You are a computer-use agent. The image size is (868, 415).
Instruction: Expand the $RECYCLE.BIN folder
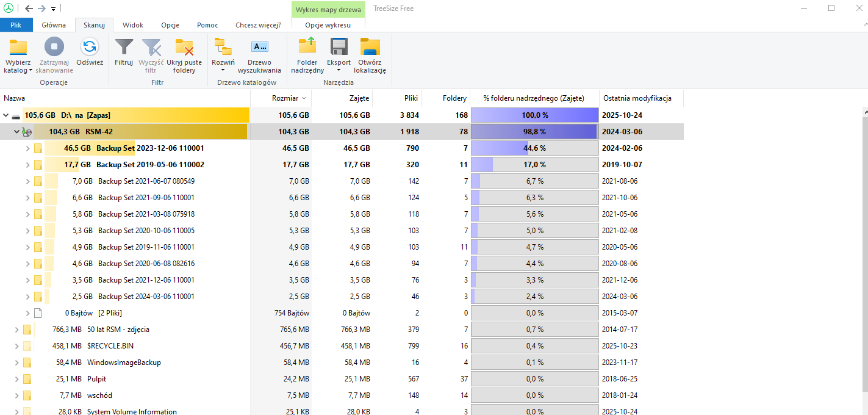17,345
